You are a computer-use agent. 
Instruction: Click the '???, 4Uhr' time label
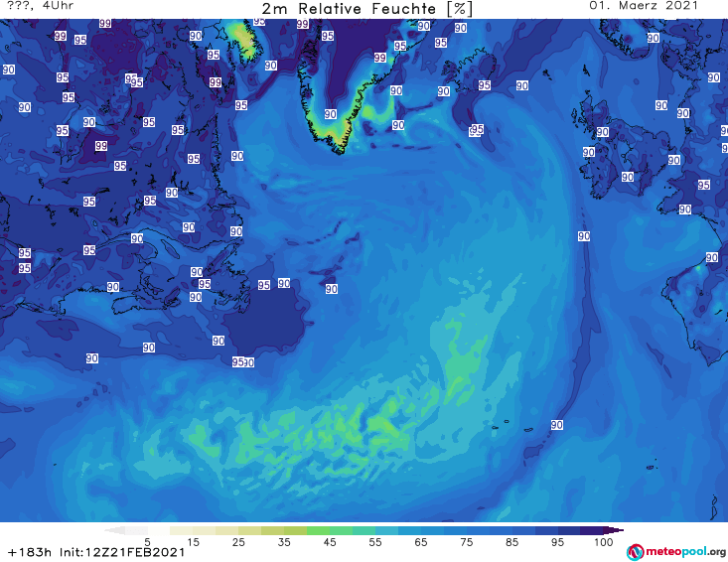point(41,6)
